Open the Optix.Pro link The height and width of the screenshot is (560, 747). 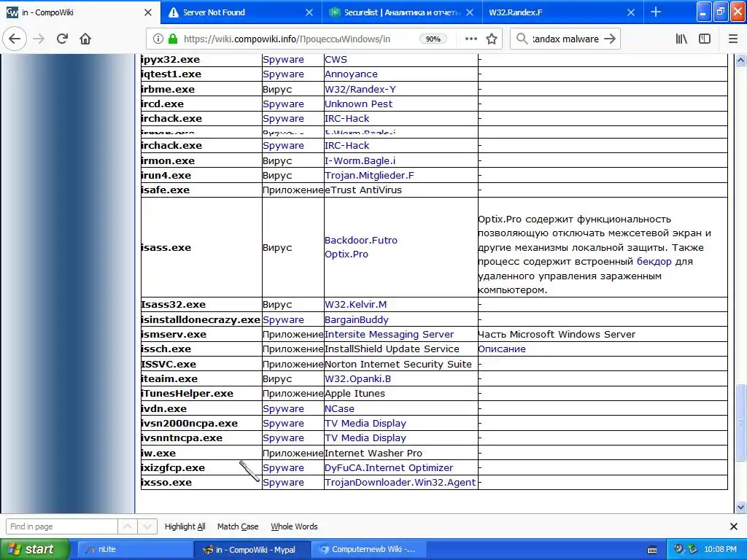tap(347, 254)
